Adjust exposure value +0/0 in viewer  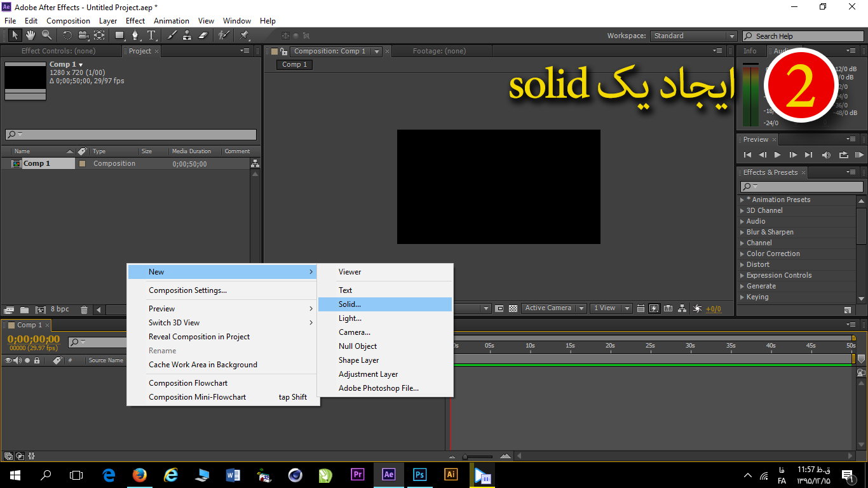(713, 309)
